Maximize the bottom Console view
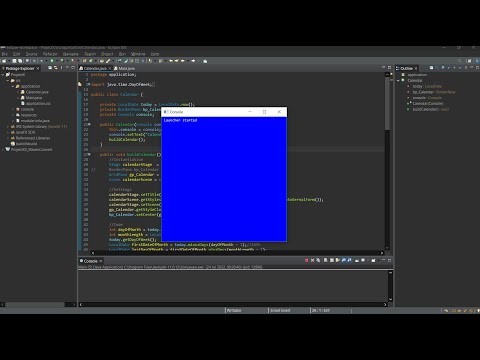The height and width of the screenshot is (360, 480). (x=389, y=260)
